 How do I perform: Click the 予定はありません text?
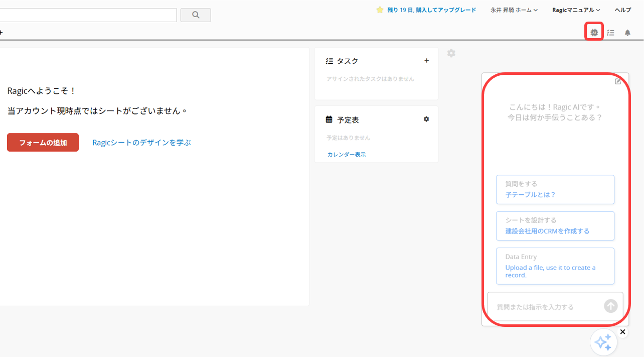[348, 138]
